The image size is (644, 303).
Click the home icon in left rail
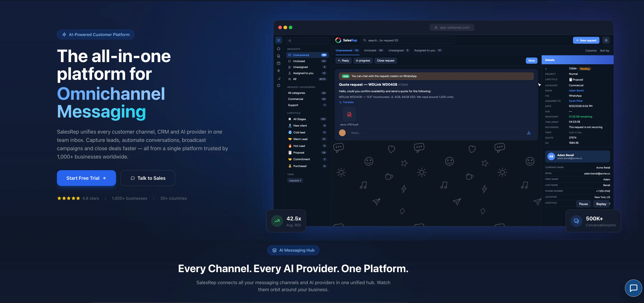click(279, 49)
